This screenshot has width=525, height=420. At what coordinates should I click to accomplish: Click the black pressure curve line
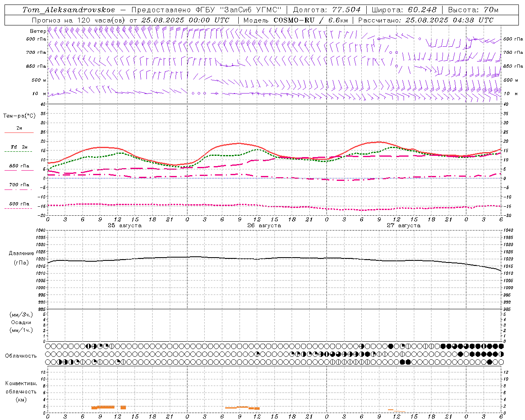tap(274, 258)
